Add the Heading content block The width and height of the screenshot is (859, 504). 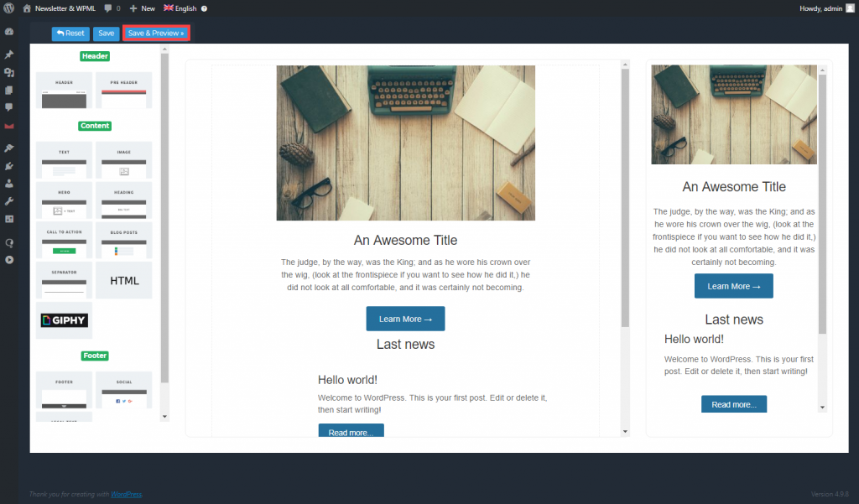(124, 200)
